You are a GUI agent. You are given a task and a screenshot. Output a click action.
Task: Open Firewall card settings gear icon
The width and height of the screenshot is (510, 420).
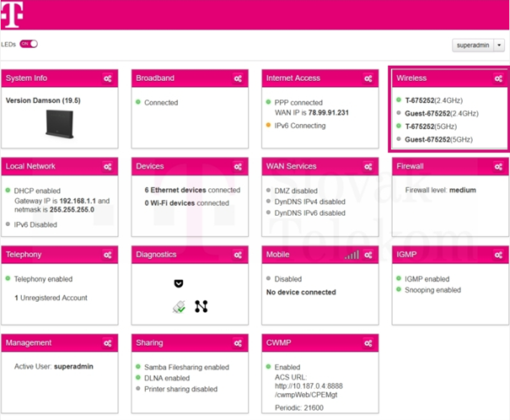[x=498, y=167]
